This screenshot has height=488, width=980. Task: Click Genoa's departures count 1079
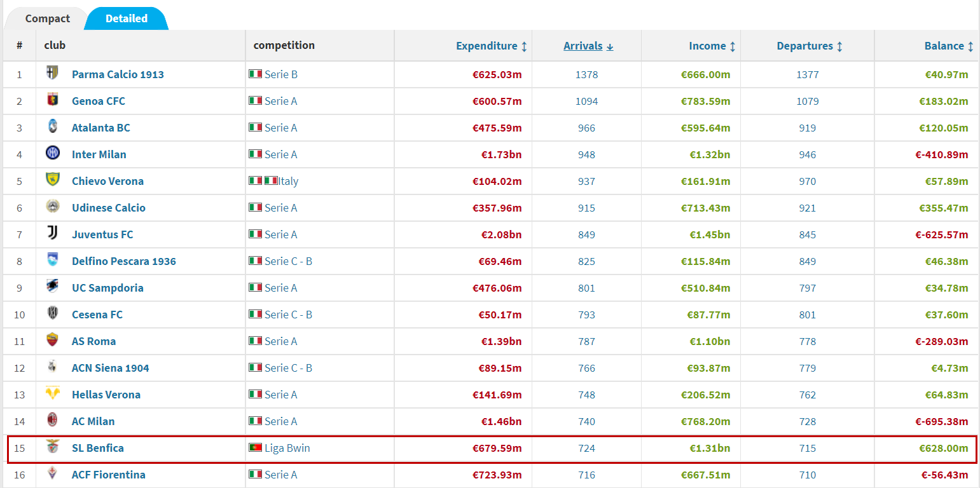(x=808, y=101)
